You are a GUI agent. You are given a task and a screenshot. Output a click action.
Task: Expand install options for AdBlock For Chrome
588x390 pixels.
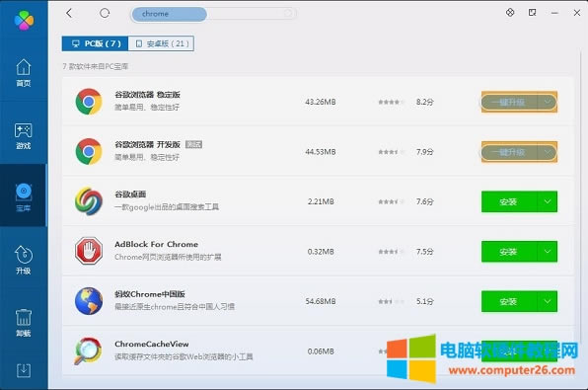pos(548,252)
